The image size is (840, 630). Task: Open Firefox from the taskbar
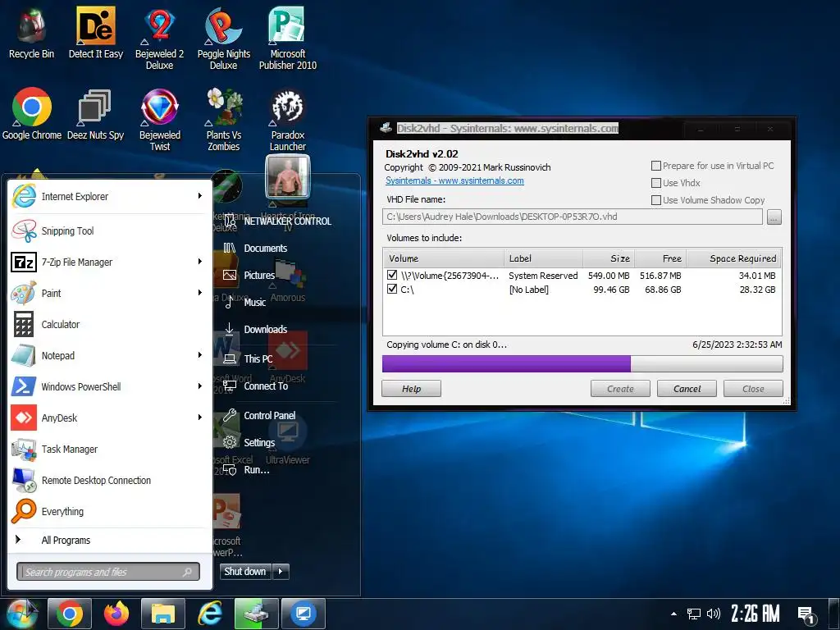tap(116, 614)
